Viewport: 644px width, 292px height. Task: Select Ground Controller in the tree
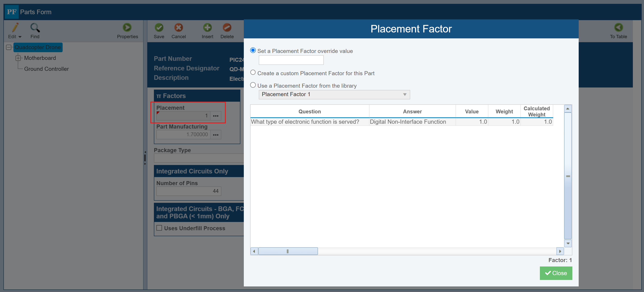pos(46,69)
